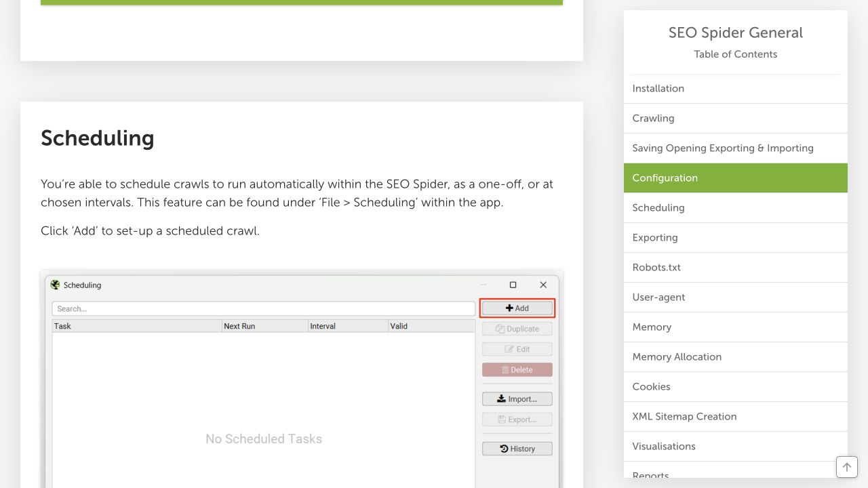868x488 pixels.
Task: Click the Scheduling section heading
Action: click(x=98, y=138)
